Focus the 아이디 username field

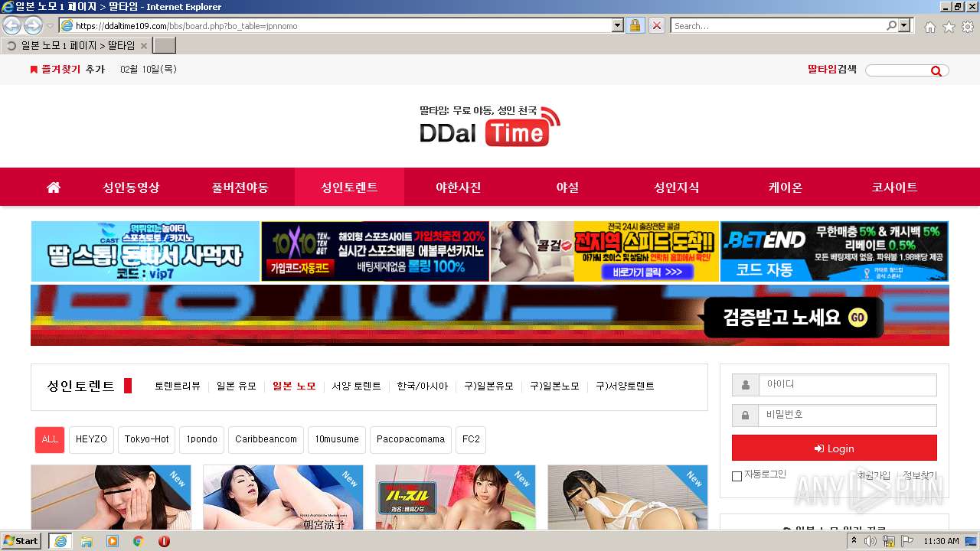tap(848, 384)
